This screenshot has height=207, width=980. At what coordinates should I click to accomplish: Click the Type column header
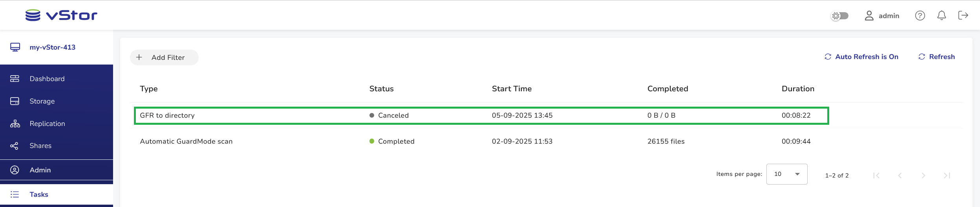coord(149,89)
